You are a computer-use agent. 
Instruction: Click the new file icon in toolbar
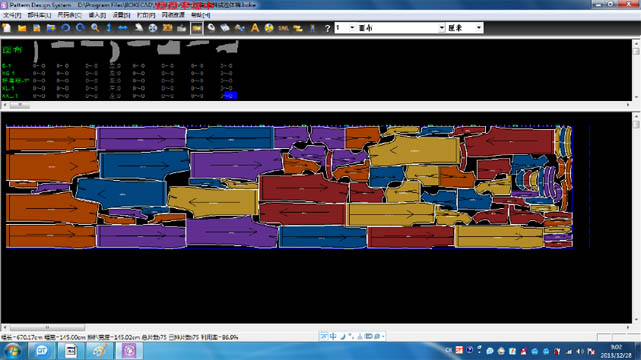point(7,28)
